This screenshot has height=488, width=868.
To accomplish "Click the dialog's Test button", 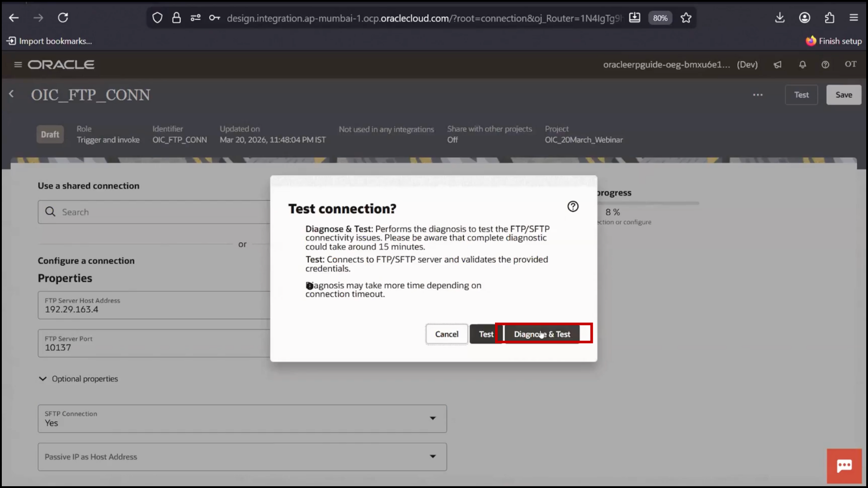I will point(486,334).
